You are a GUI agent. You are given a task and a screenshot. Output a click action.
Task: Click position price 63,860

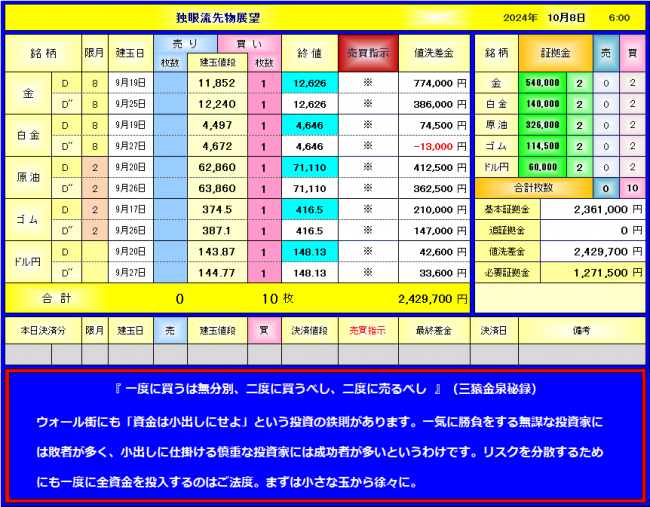click(217, 189)
